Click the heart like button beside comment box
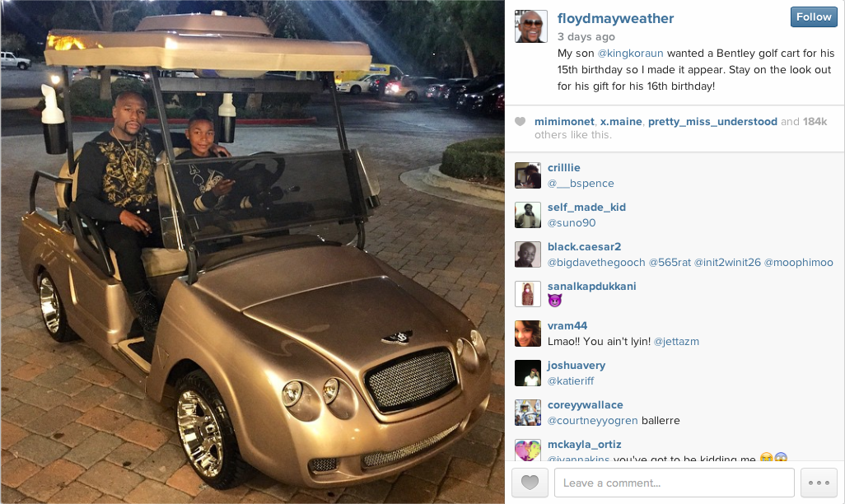 coord(530,483)
